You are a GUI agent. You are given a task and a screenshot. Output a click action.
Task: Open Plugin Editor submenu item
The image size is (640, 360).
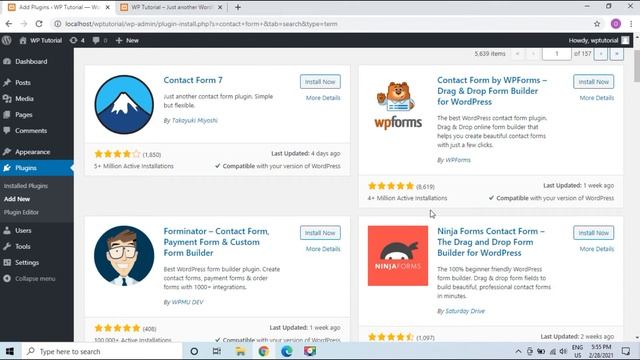(x=21, y=212)
